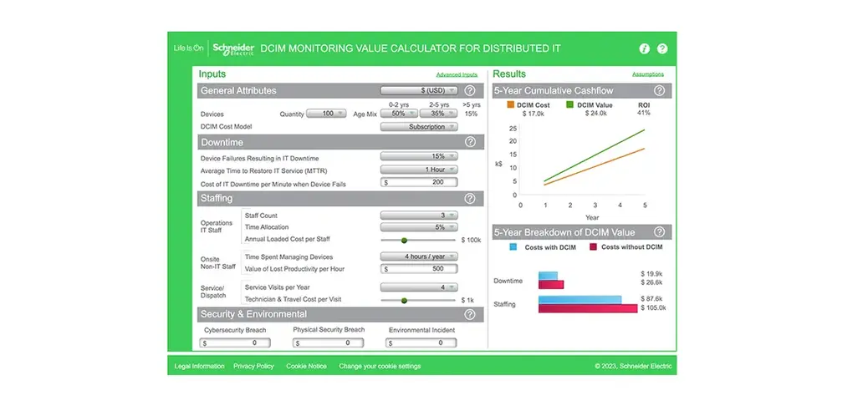Open the $ (USD) currency dropdown
Image resolution: width=868 pixels, height=406 pixels.
[x=419, y=90]
